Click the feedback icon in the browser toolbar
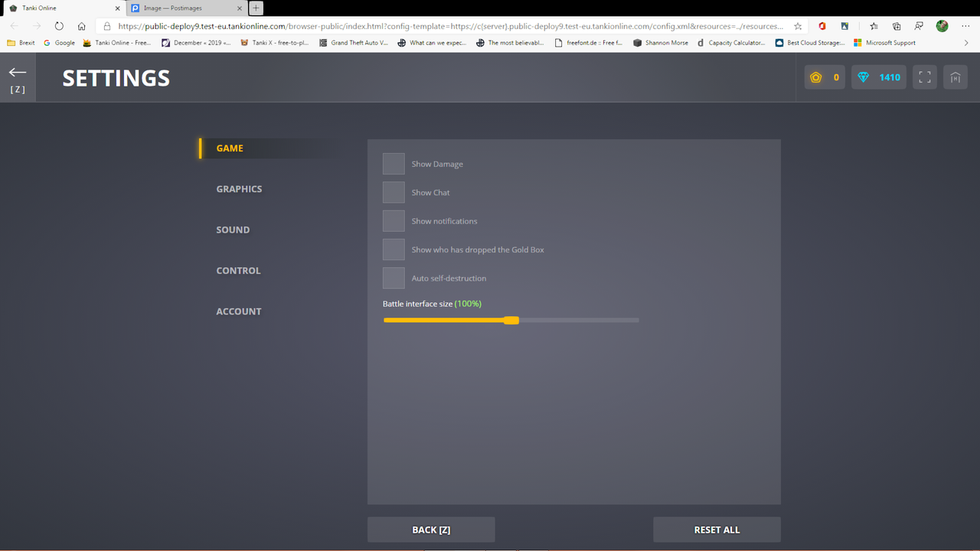The height and width of the screenshot is (551, 980). (x=919, y=26)
